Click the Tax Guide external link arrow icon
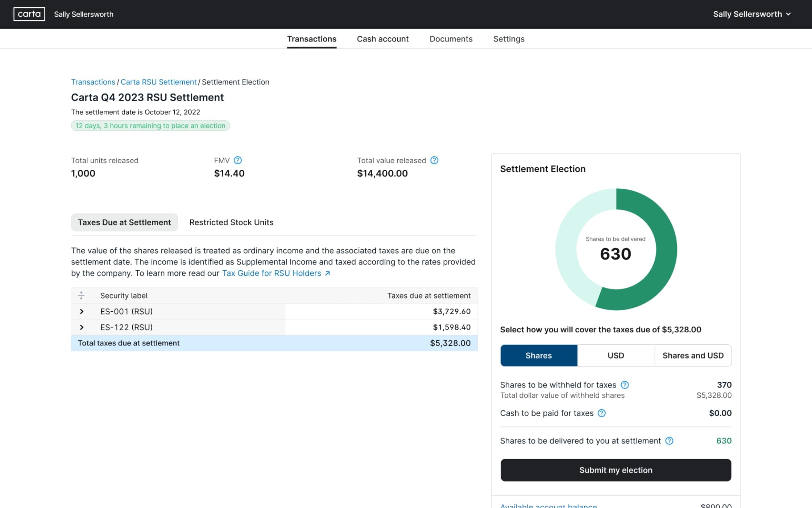Viewport: 812px width, 508px height. coord(327,273)
